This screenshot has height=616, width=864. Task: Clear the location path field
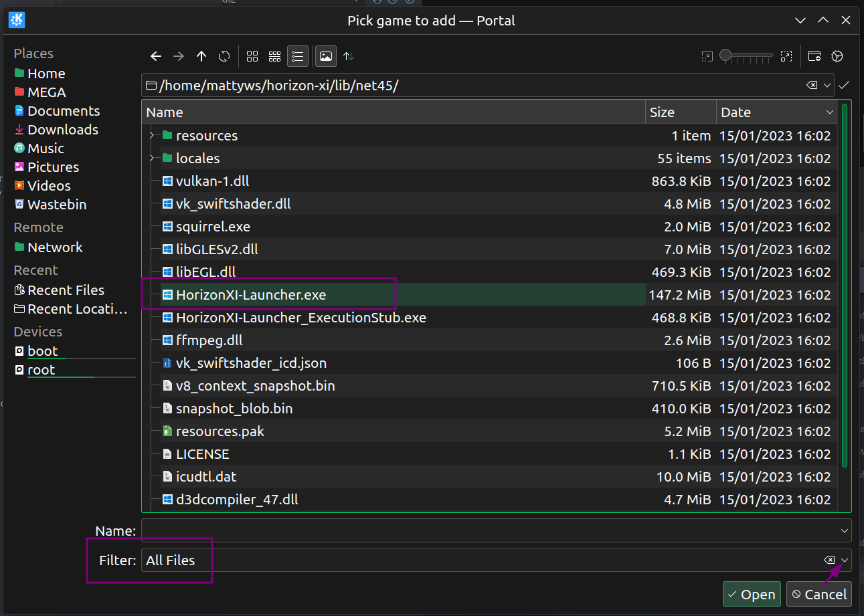(x=811, y=85)
